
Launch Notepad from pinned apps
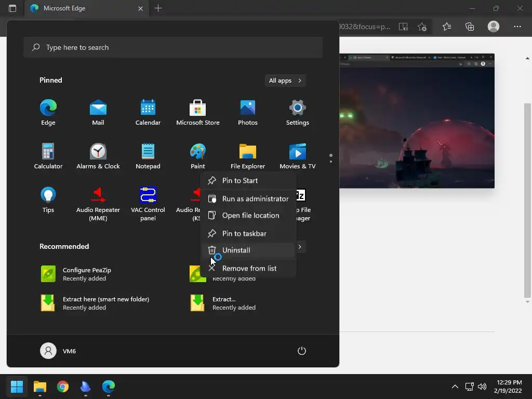pyautogui.click(x=148, y=156)
